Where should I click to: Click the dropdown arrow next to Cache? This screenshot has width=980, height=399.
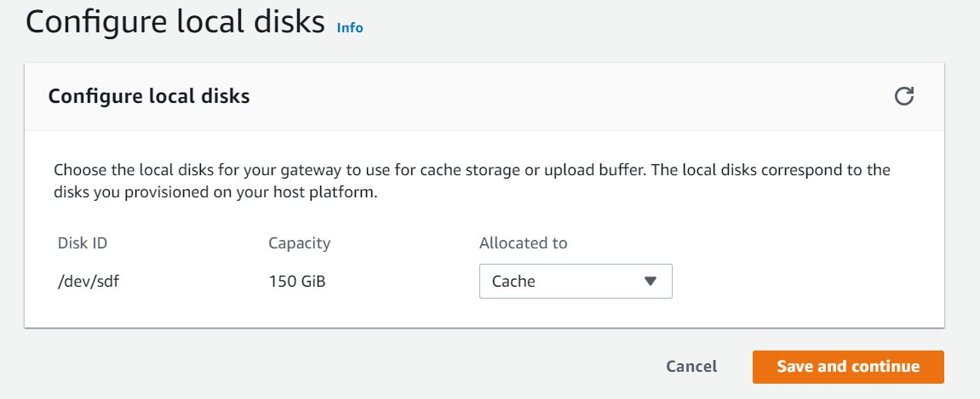click(x=650, y=281)
